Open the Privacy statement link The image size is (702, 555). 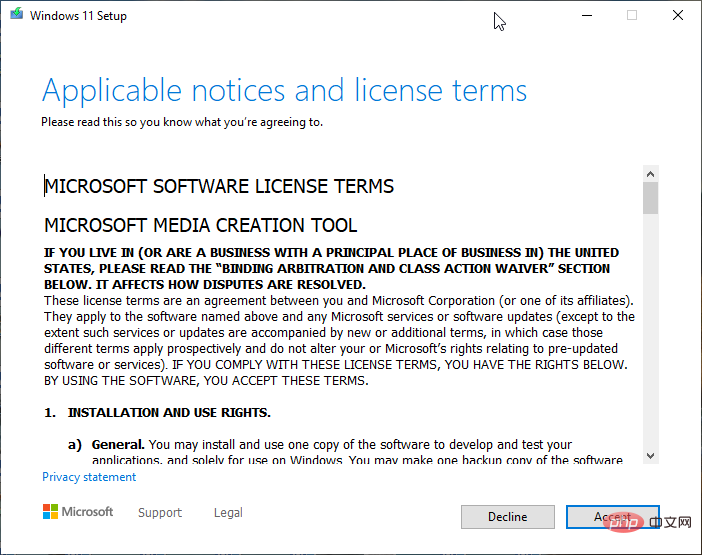pos(89,477)
